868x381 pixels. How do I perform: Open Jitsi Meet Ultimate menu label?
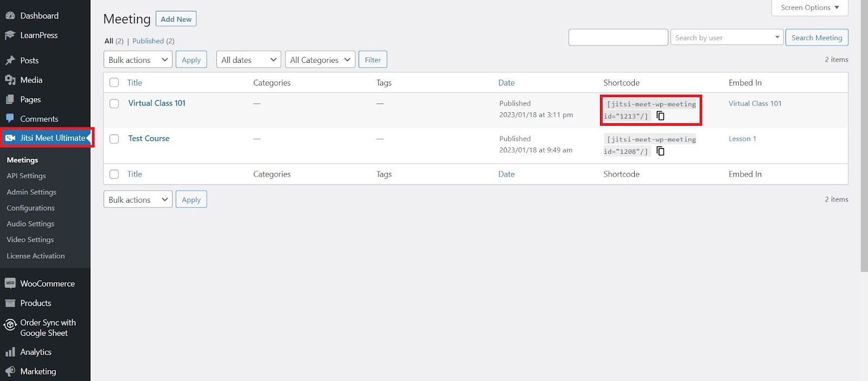point(53,138)
